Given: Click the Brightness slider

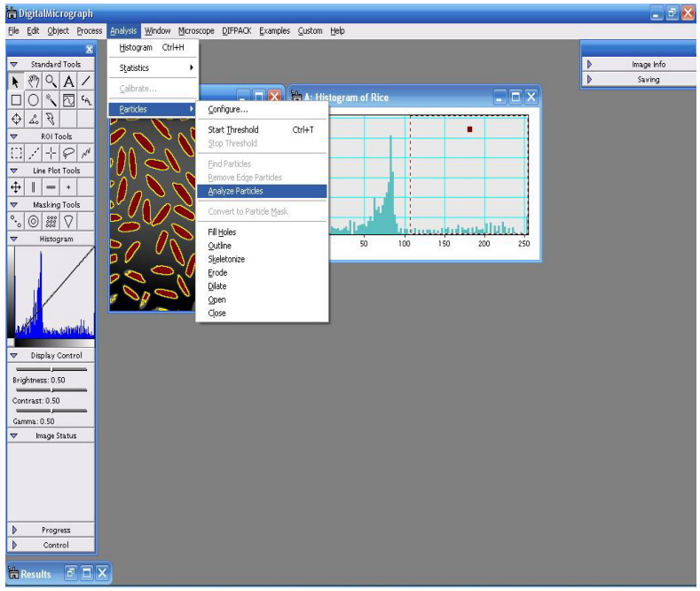Looking at the screenshot, I should point(51,368).
